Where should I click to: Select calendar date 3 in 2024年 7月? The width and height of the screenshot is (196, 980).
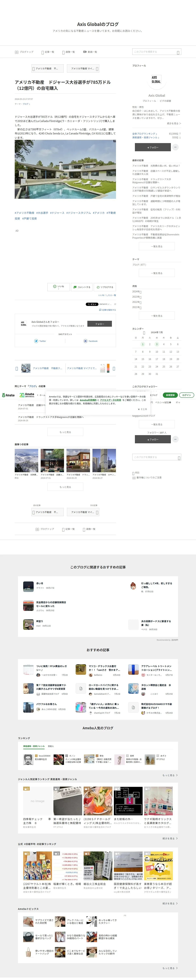(x=156, y=344)
